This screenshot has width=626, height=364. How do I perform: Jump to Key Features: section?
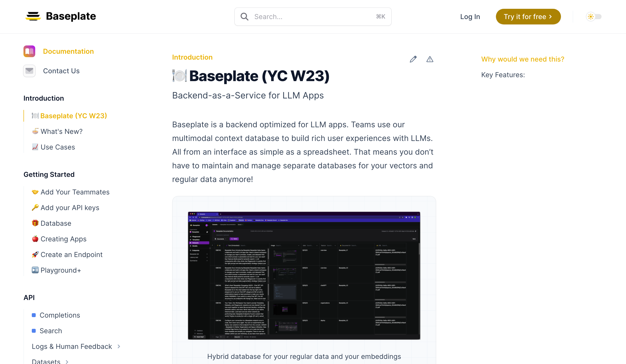503,75
